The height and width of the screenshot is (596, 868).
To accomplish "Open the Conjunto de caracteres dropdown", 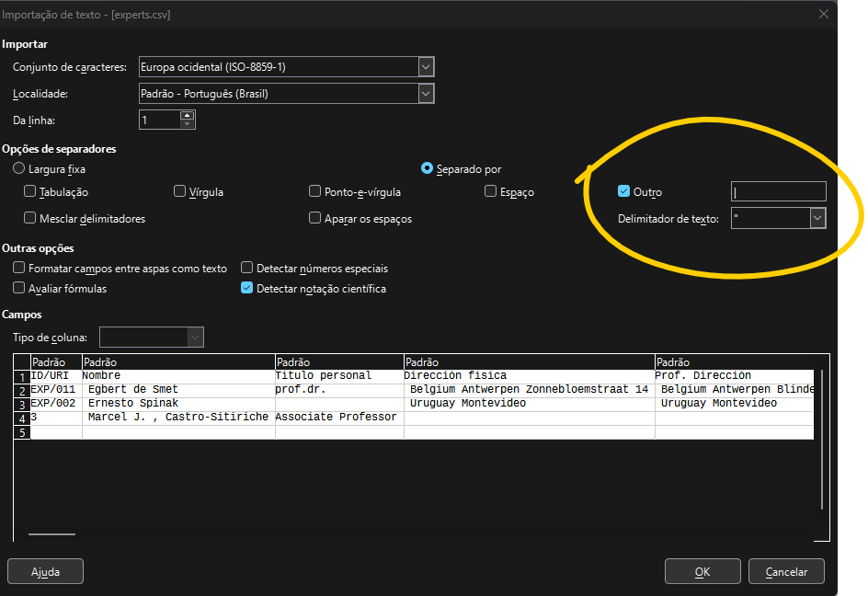I will point(425,66).
